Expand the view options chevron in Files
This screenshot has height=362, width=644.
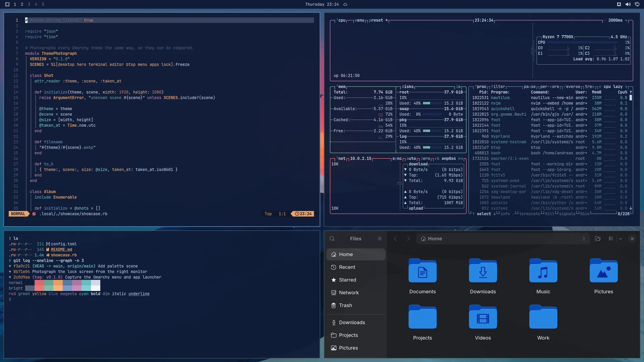point(621,239)
